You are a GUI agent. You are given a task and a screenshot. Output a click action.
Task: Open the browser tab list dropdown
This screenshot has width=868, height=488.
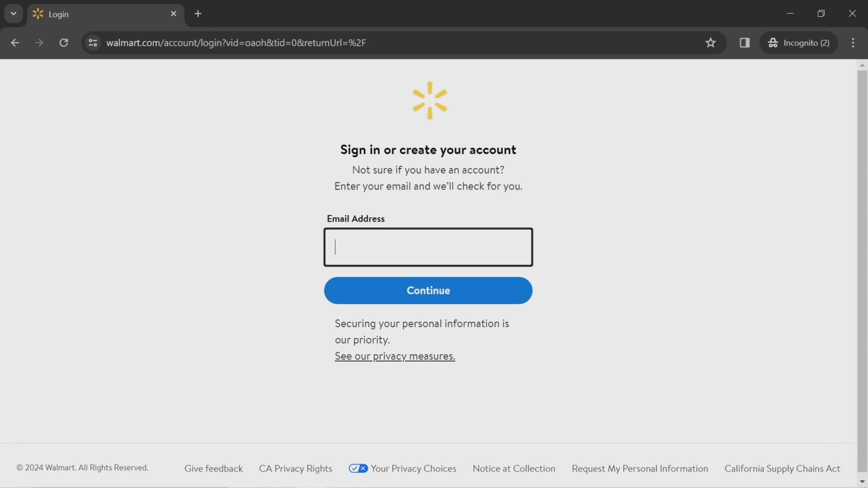[13, 13]
